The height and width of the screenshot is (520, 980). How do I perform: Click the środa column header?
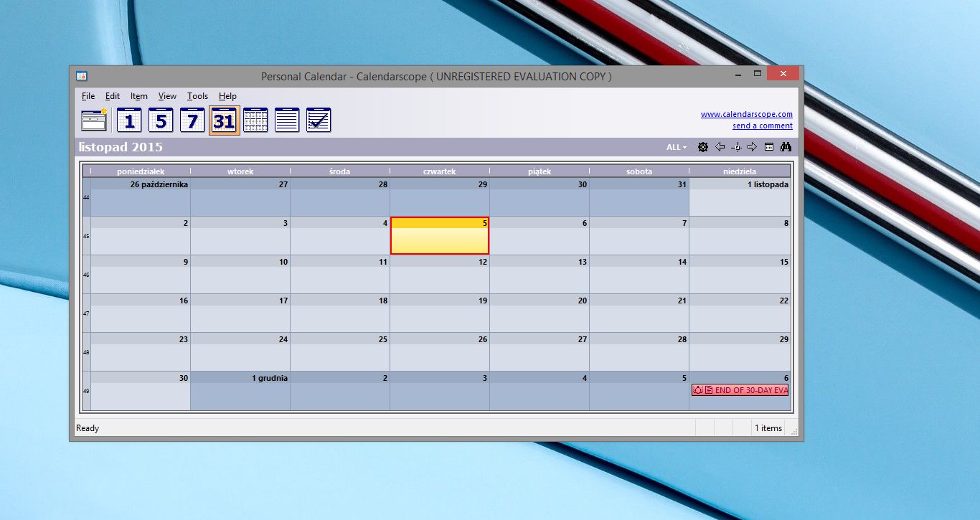(x=340, y=171)
